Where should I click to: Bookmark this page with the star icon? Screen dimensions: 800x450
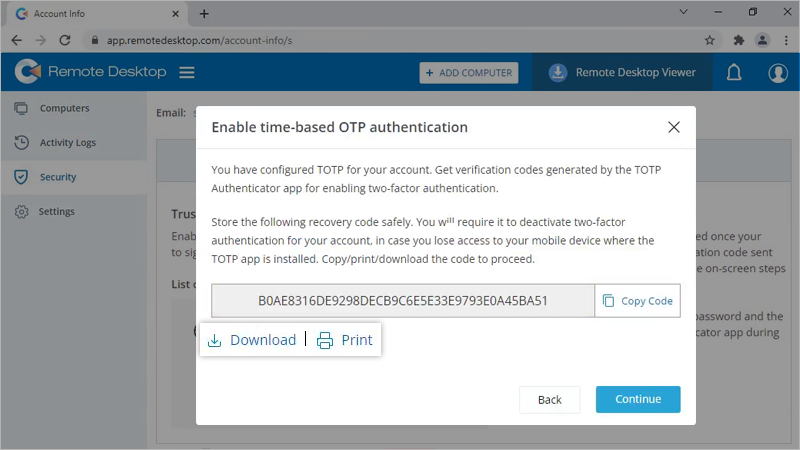click(x=709, y=40)
